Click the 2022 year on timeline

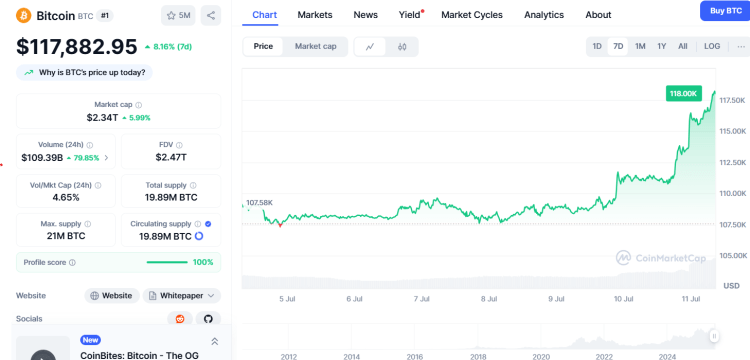coord(604,357)
